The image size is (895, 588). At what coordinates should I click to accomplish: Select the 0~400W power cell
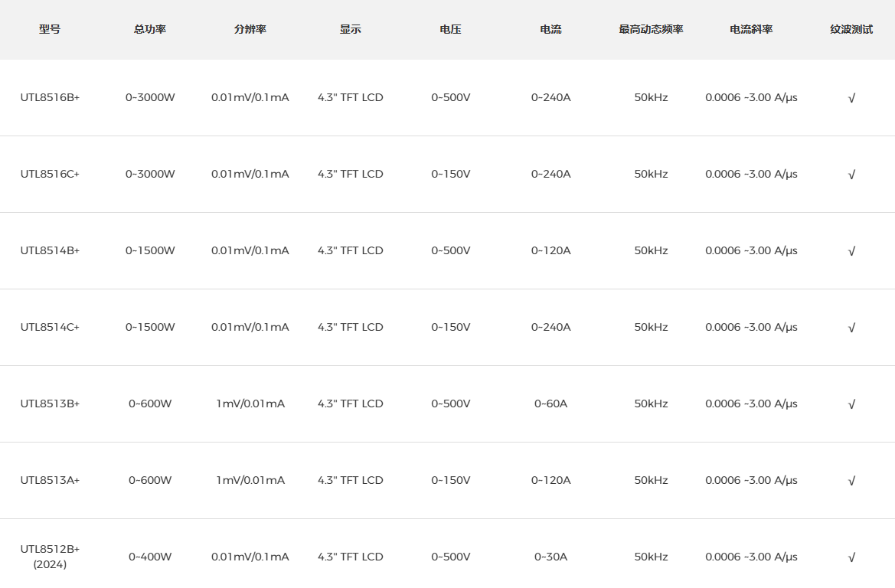[x=150, y=557]
